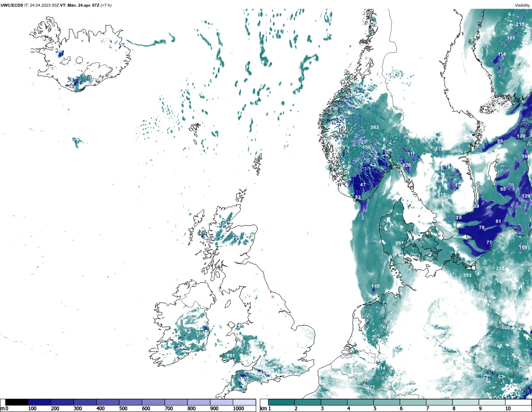This screenshot has height=412, width=532.
Task: Click the 63 value at bottom right
Action: [501, 377]
